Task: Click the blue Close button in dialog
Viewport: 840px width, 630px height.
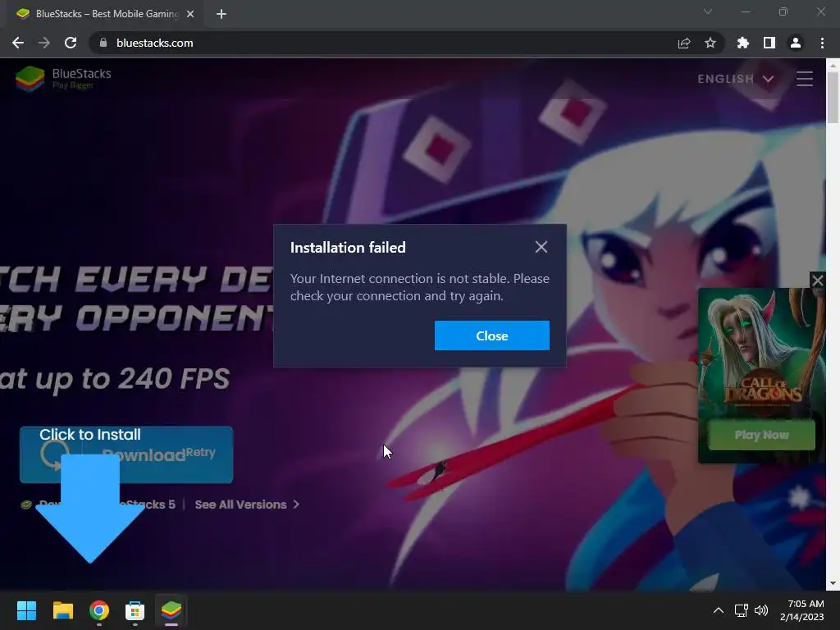Action: [x=492, y=336]
